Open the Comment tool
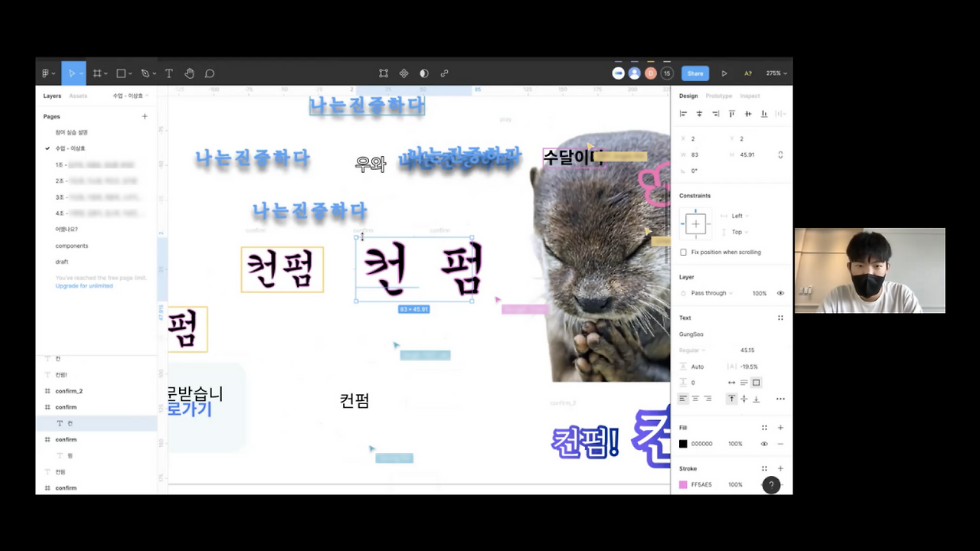Image resolution: width=980 pixels, height=551 pixels. (x=209, y=73)
